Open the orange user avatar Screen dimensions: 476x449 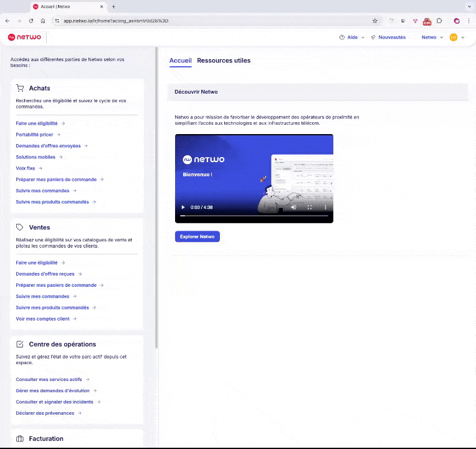click(x=453, y=37)
